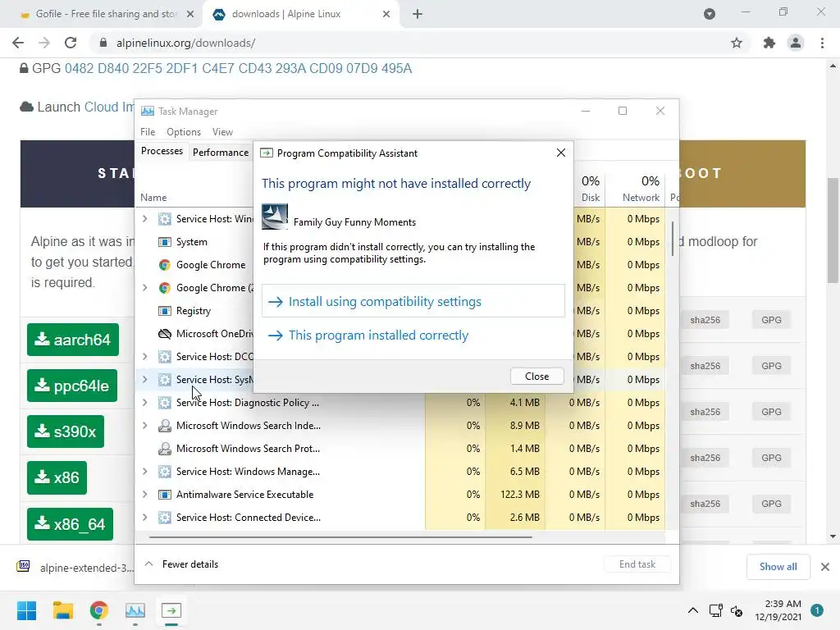
Task: Download x86_64 Alpine image
Action: click(x=71, y=524)
